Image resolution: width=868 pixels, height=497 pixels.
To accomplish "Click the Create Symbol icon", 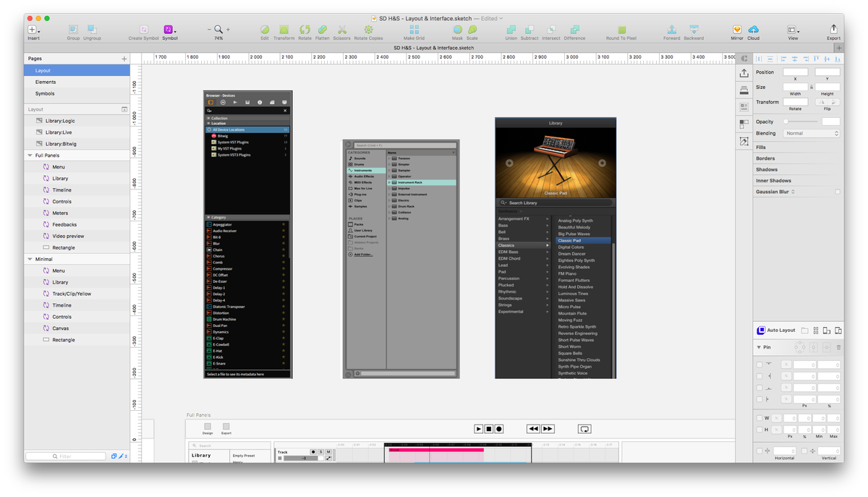I will click(x=144, y=30).
